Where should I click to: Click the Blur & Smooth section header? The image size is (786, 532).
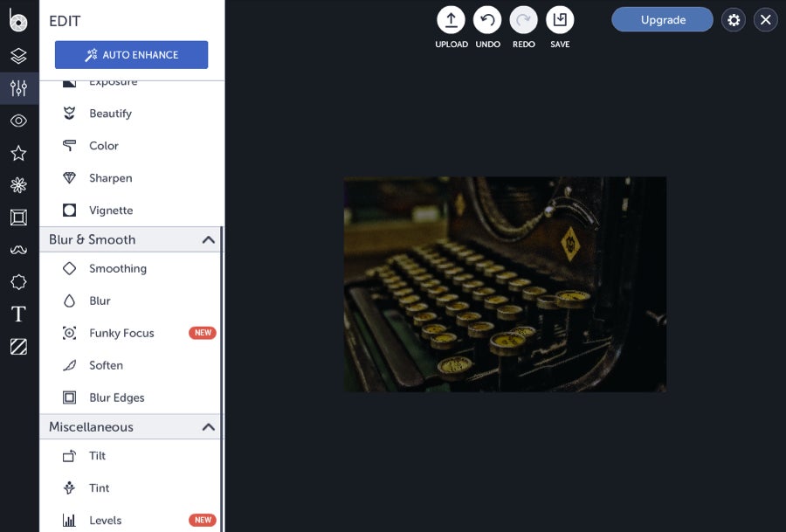[x=130, y=239]
